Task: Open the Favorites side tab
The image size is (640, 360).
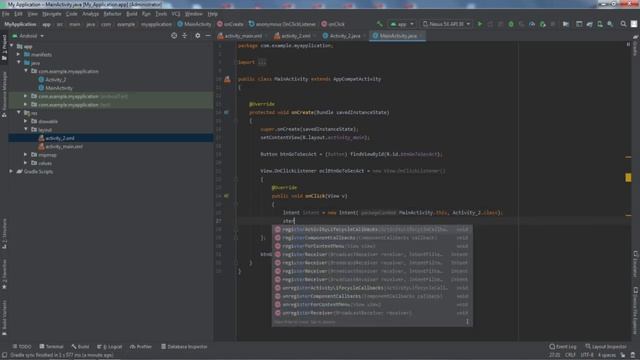Action: 4,274
